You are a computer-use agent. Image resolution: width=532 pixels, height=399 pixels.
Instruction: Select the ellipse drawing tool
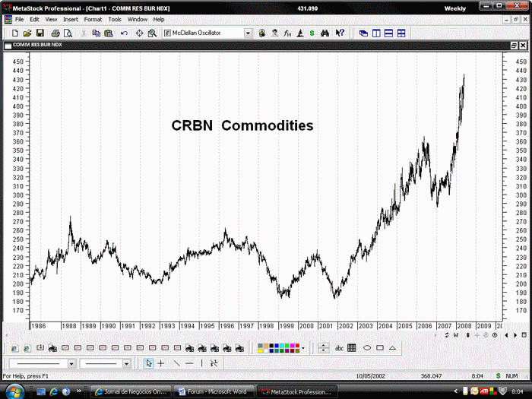pos(367,348)
